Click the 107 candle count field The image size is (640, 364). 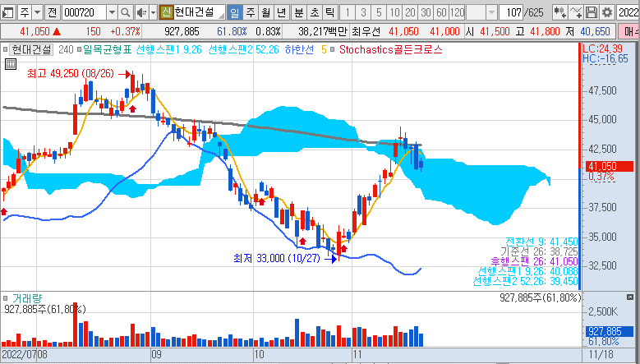(511, 12)
